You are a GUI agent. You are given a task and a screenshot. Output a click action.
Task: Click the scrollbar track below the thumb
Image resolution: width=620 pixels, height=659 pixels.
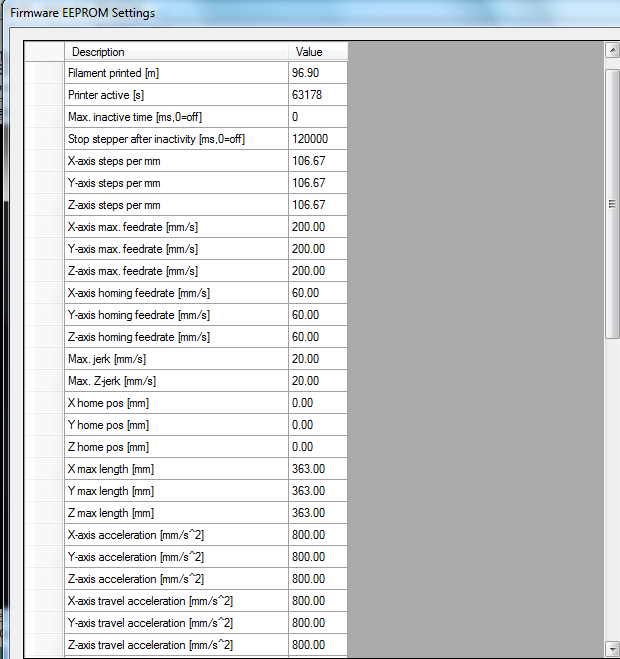(612, 500)
